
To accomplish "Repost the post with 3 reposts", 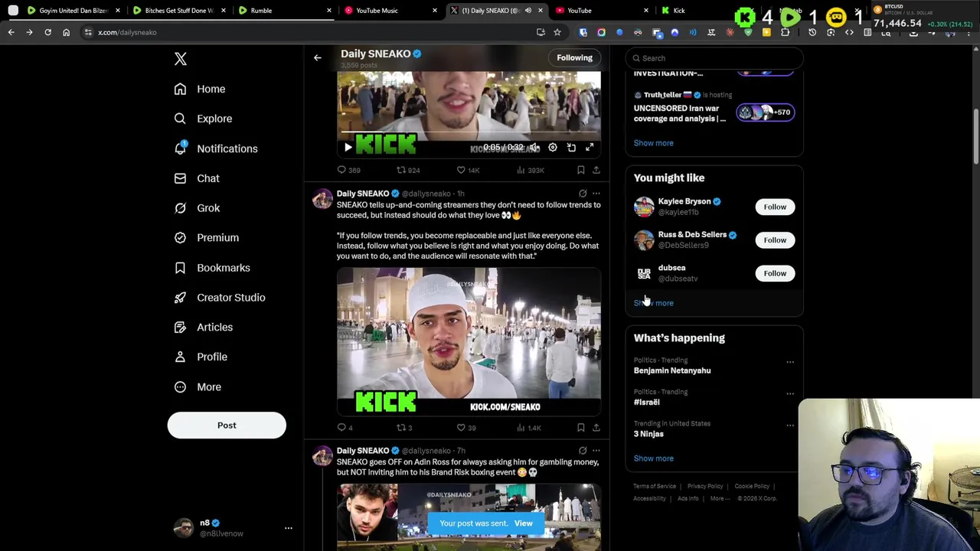I will click(404, 428).
